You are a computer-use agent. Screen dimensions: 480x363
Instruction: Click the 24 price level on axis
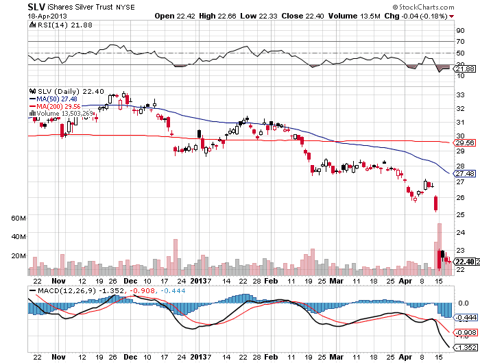coord(460,232)
